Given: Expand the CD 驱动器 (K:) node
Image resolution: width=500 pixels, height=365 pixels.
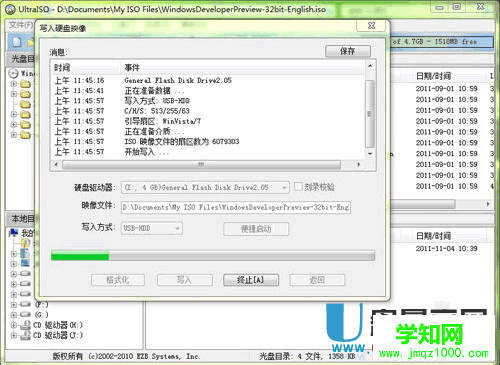Looking at the screenshot, I should 14,325.
